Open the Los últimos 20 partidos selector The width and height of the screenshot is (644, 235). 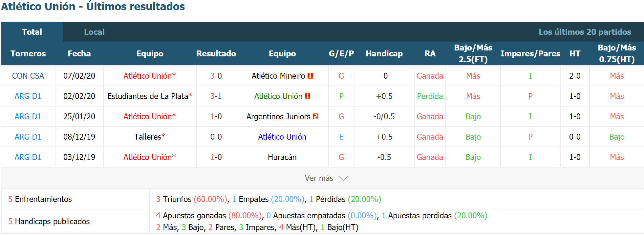pyautogui.click(x=585, y=32)
